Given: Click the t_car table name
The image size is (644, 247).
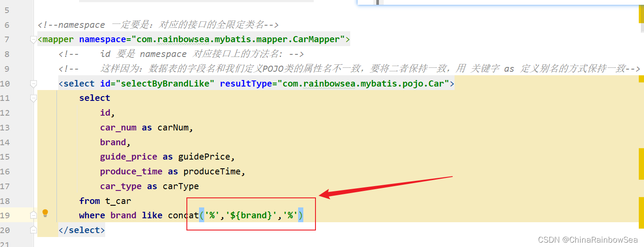Looking at the screenshot, I should [x=118, y=201].
